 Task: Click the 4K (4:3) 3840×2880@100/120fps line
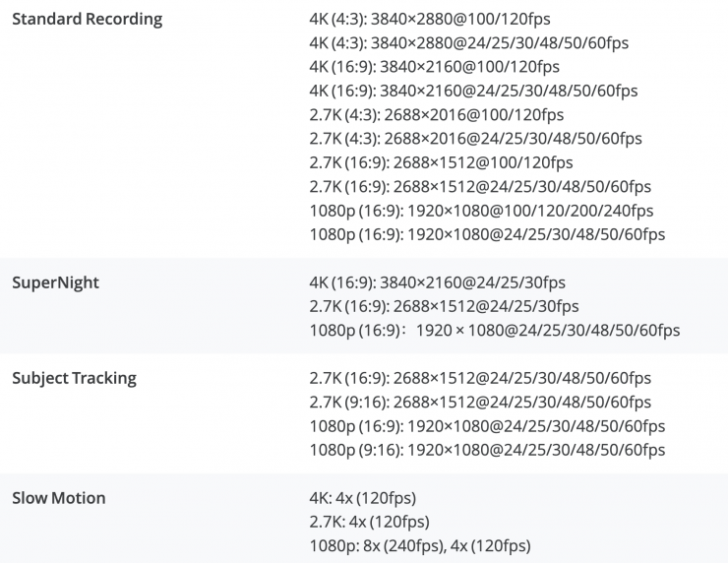pyautogui.click(x=434, y=20)
